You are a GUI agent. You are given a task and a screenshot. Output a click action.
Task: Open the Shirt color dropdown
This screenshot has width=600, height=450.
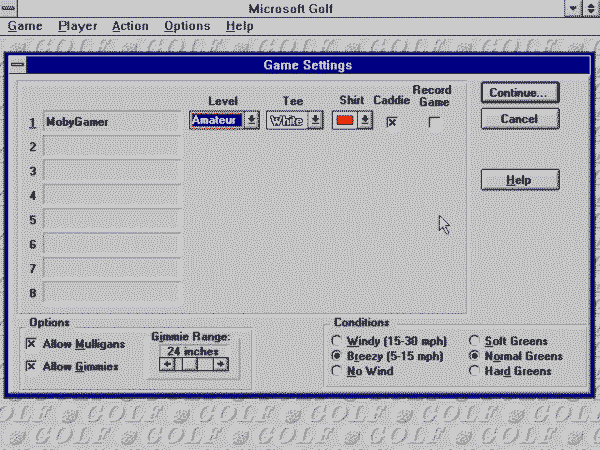click(x=365, y=120)
